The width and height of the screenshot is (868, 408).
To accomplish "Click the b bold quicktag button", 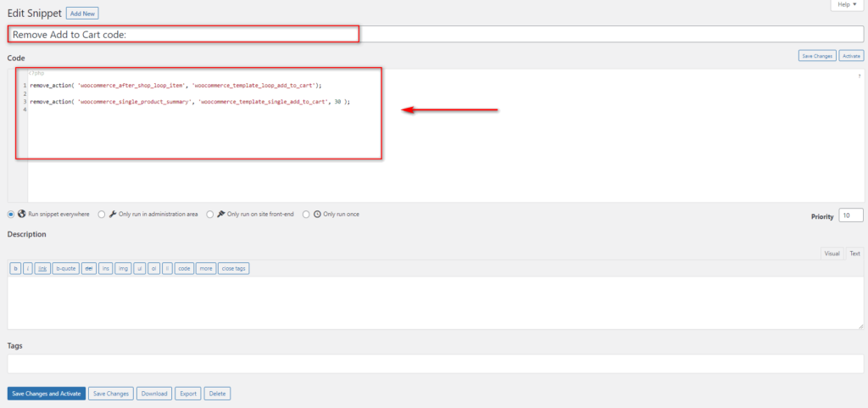I will [x=15, y=269].
